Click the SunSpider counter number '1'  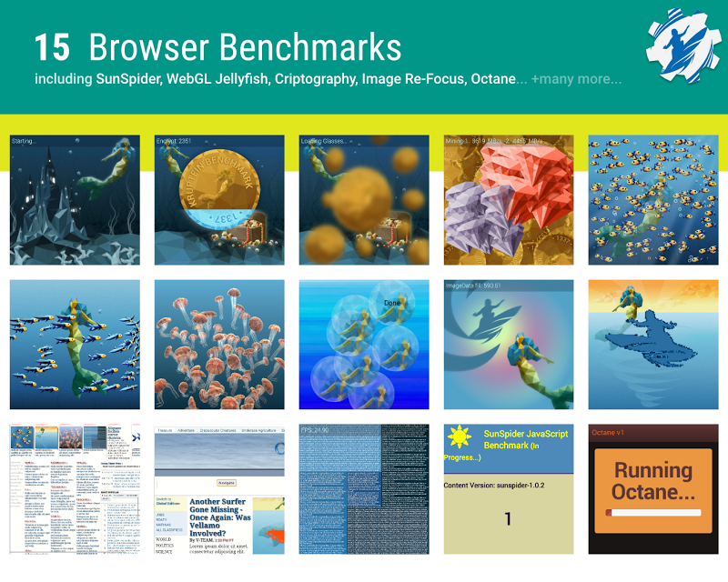(508, 518)
